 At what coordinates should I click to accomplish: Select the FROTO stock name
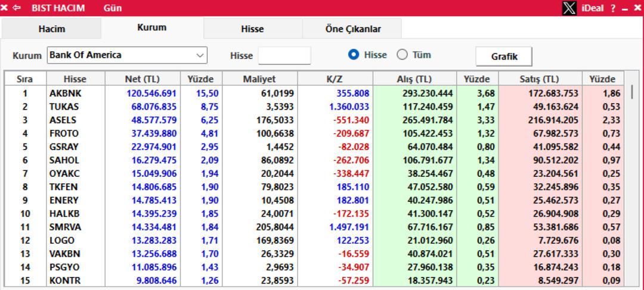[x=64, y=133]
